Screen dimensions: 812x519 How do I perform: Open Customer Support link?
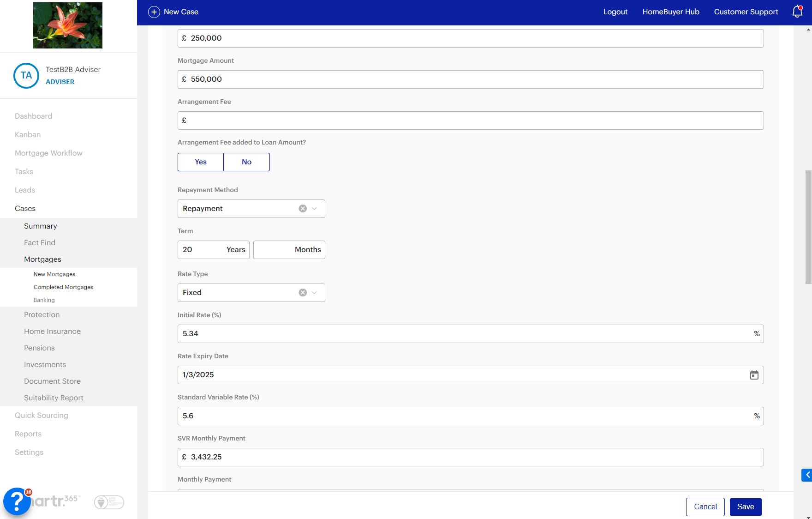pos(746,12)
